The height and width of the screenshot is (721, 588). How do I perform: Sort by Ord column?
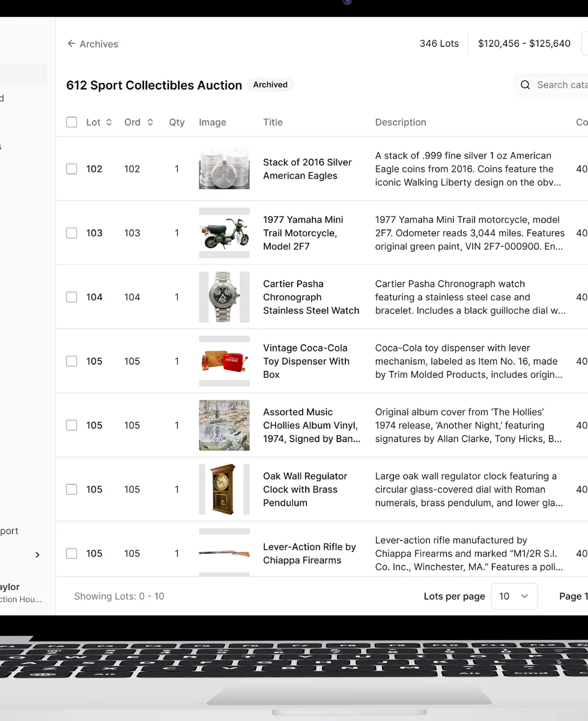point(139,122)
